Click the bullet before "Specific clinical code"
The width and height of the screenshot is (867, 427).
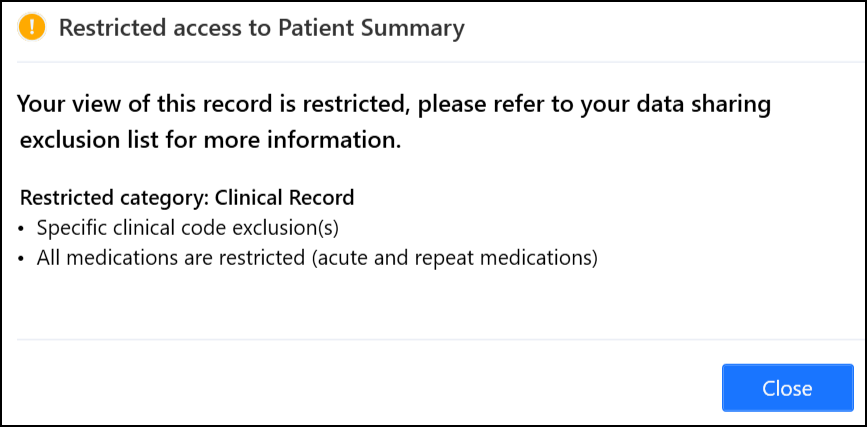[x=23, y=228]
